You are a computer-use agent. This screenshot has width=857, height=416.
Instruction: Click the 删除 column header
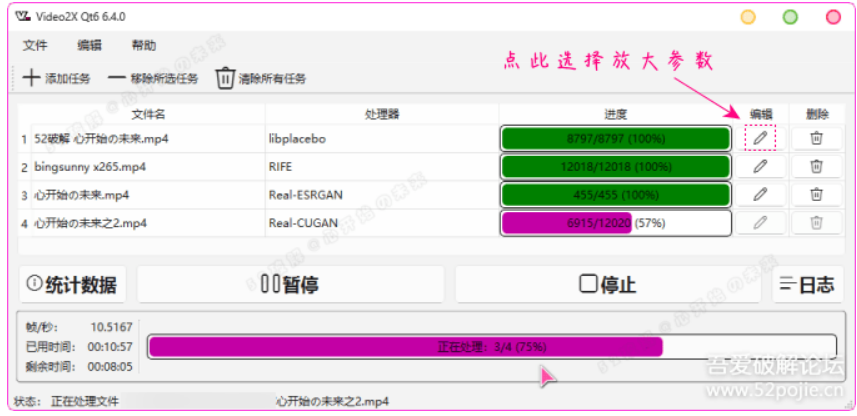pyautogui.click(x=817, y=114)
